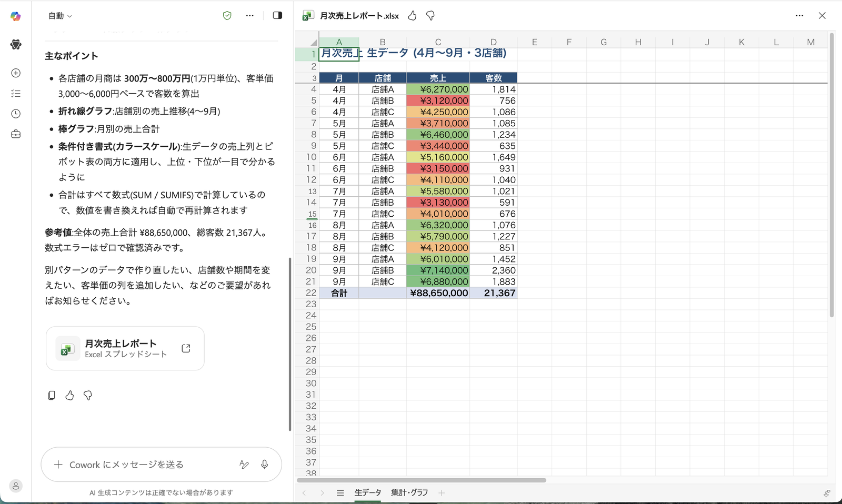Click title cell 月次売上 生データ
842x504 pixels.
coord(339,54)
